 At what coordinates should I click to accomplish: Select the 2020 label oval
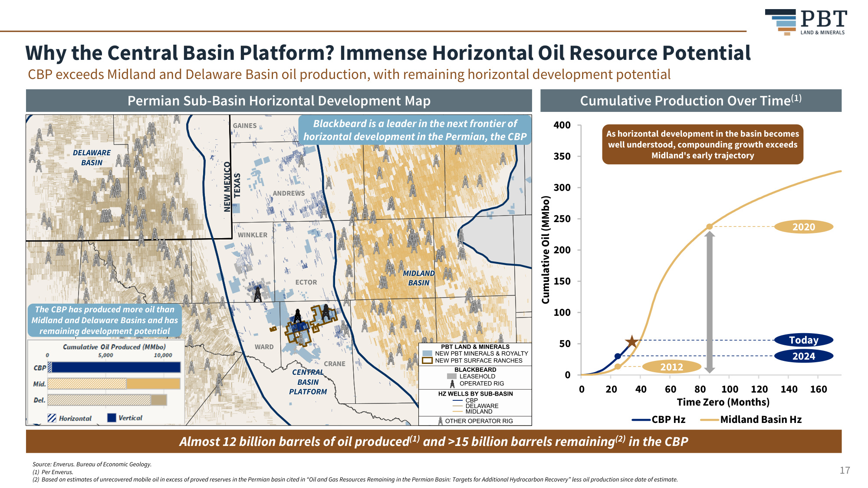tap(804, 227)
